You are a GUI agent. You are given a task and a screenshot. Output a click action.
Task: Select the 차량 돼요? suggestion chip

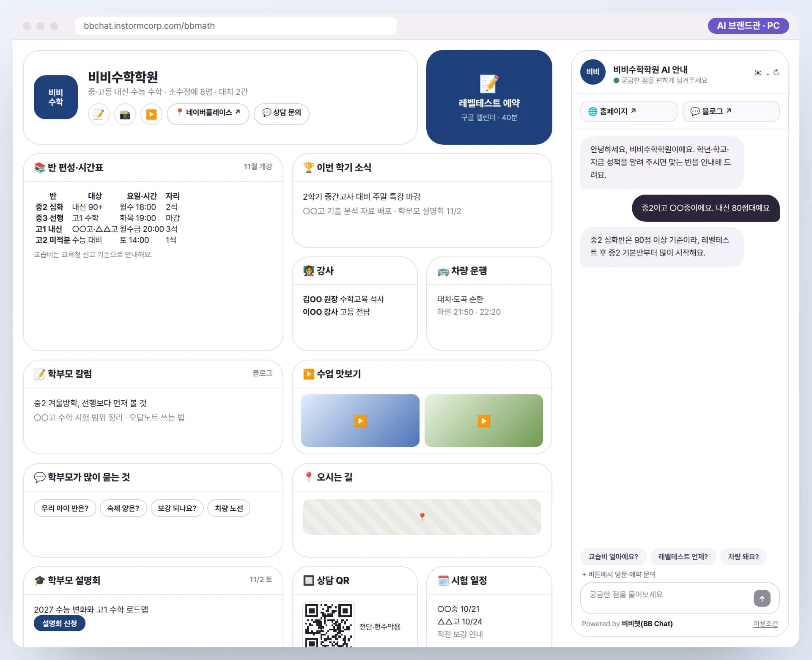(743, 557)
